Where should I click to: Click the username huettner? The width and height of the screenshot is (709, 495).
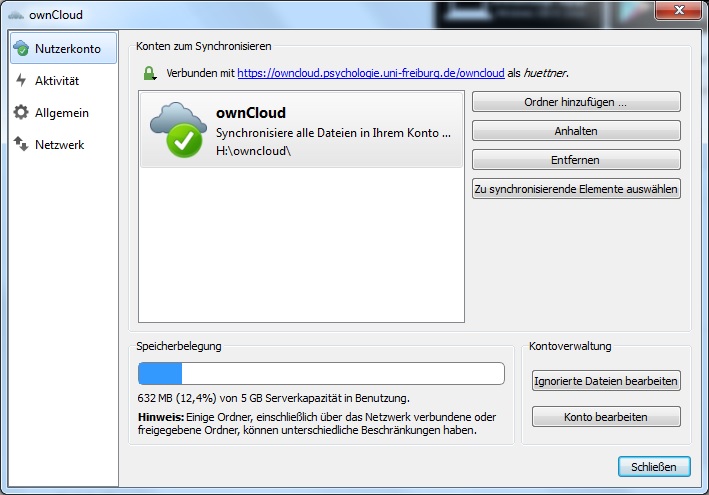544,73
